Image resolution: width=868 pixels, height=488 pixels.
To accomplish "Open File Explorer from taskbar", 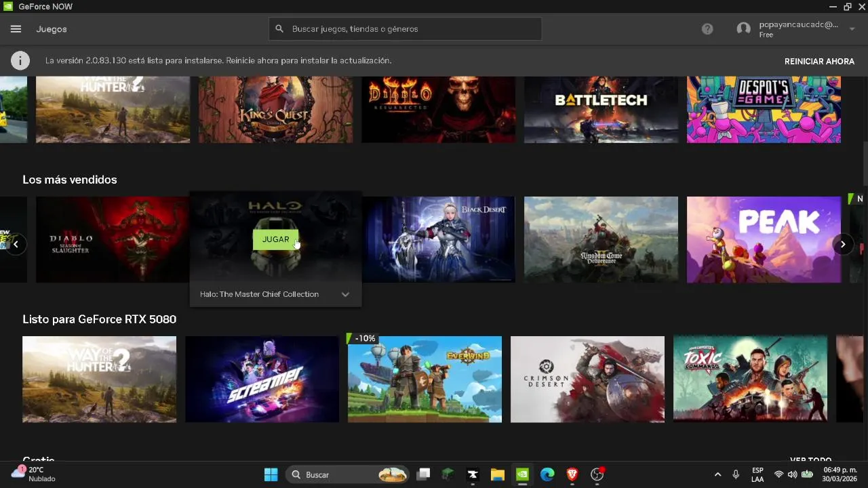I will [498, 474].
